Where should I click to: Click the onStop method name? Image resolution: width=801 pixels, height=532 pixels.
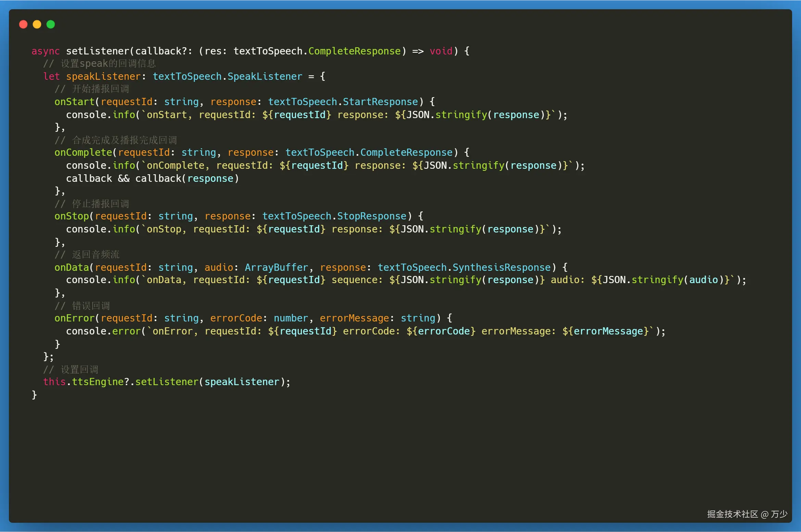tap(72, 216)
